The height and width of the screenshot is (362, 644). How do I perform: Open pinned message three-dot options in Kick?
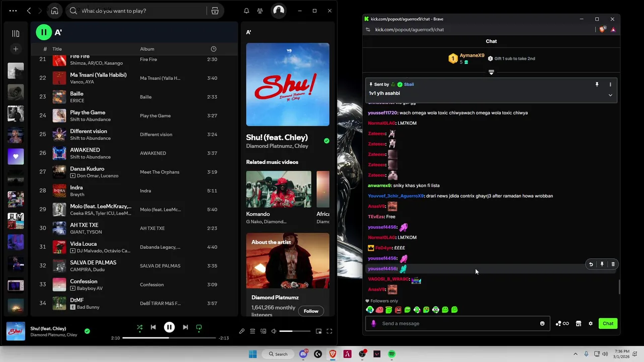click(x=610, y=84)
